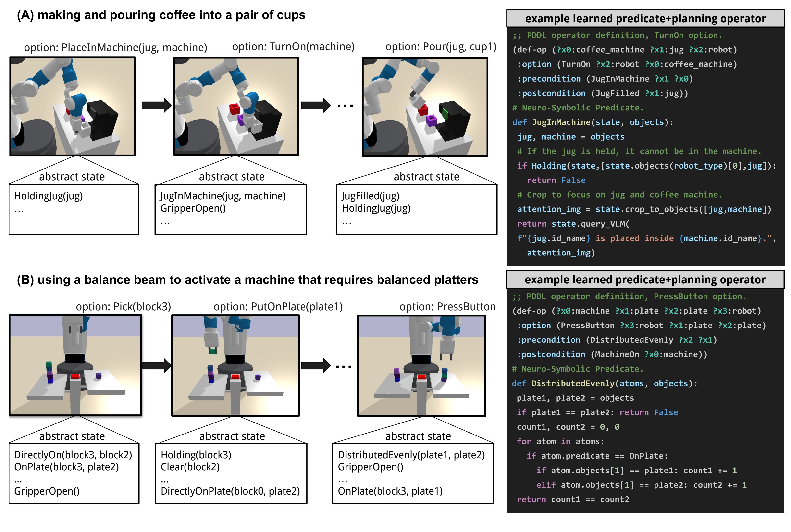Click 'JugFilled(jug)' in the abstract state
Viewport: 791px width, 532px height.
tap(370, 196)
